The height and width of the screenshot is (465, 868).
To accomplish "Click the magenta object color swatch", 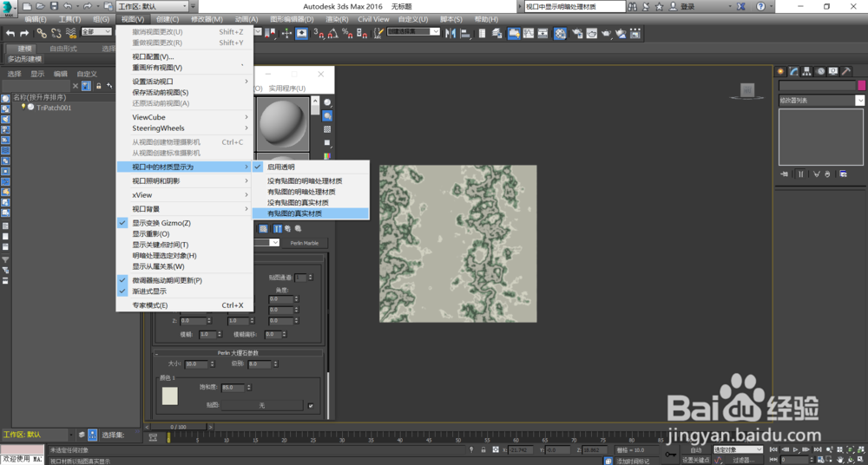I will click(861, 85).
